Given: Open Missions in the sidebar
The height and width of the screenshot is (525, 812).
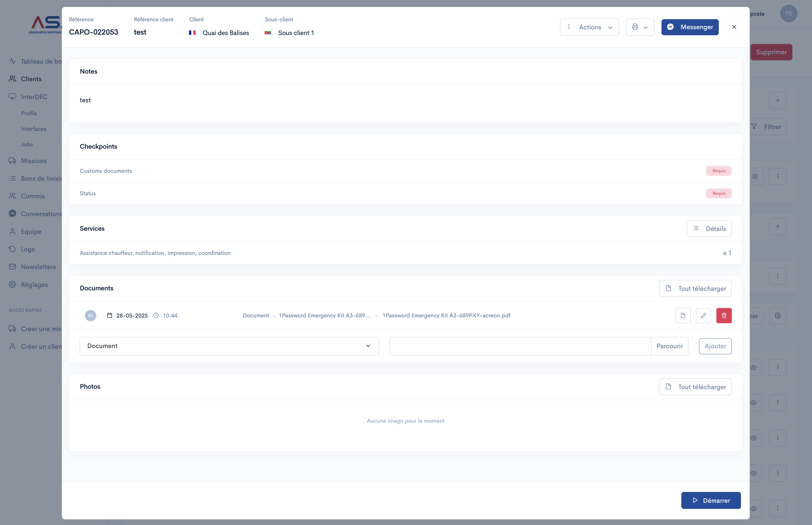Looking at the screenshot, I should pyautogui.click(x=28, y=161).
